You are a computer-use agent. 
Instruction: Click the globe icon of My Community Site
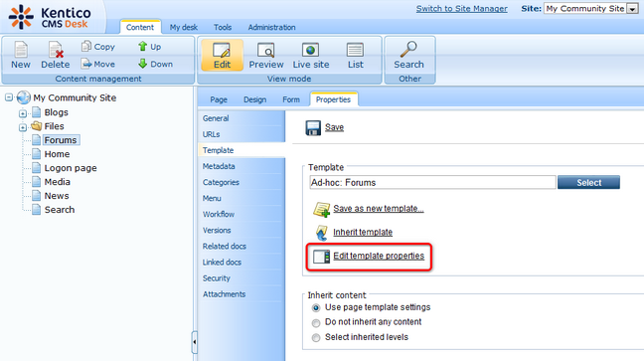coord(24,97)
